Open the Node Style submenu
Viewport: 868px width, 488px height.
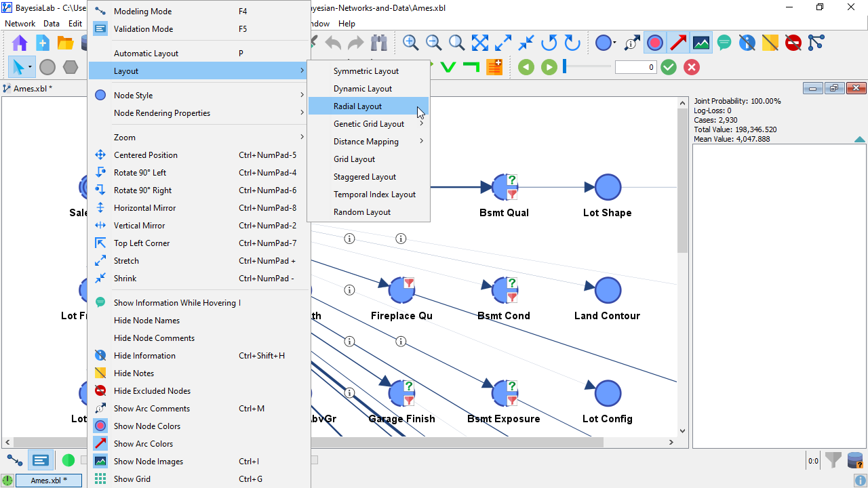(133, 96)
